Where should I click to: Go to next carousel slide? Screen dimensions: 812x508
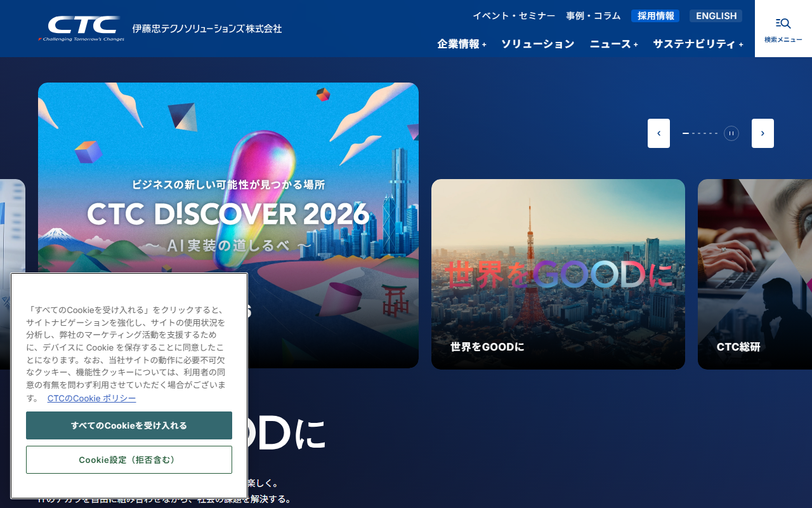point(763,133)
